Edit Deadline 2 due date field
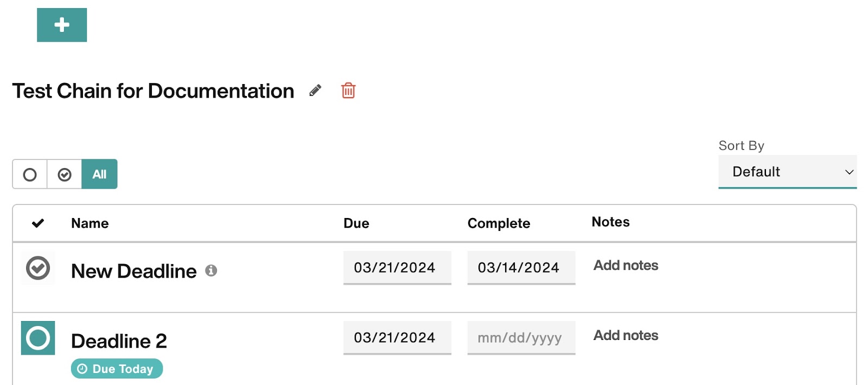868x385 pixels. (x=397, y=337)
